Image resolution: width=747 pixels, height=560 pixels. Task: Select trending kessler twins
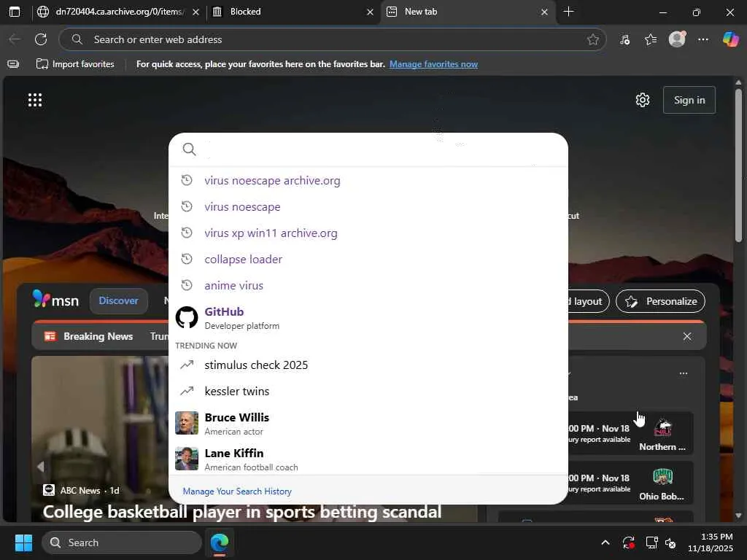click(x=368, y=391)
